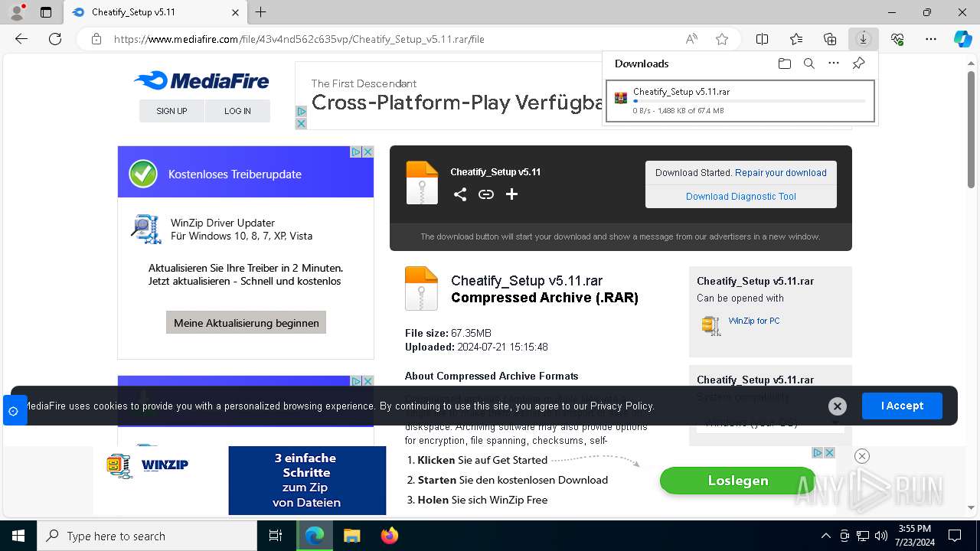Click the taskbar search box
Image resolution: width=980 pixels, height=551 pixels.
pyautogui.click(x=147, y=536)
